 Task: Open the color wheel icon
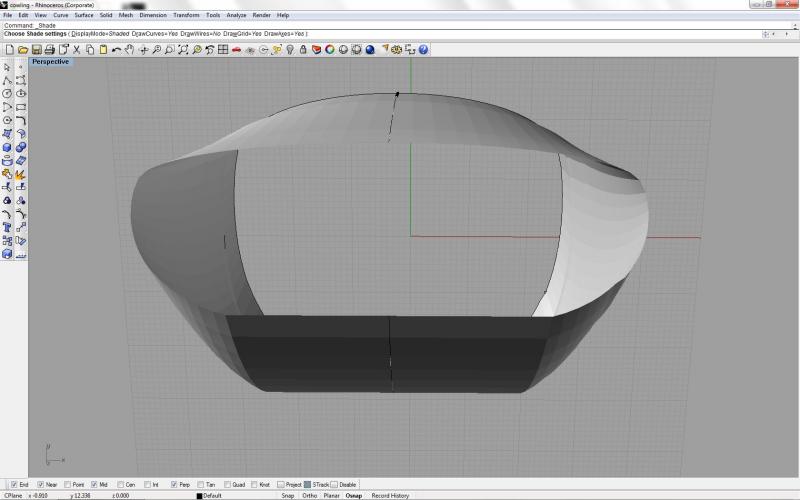pyautogui.click(x=330, y=49)
